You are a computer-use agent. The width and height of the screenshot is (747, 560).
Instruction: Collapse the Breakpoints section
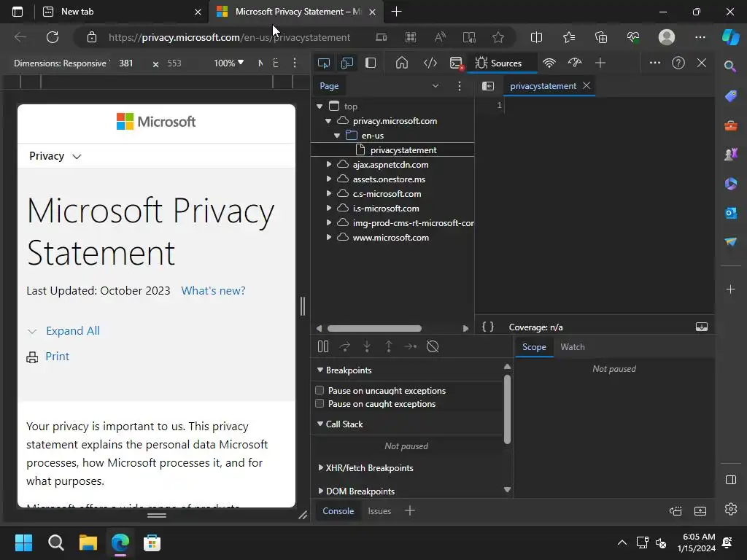[x=320, y=370]
